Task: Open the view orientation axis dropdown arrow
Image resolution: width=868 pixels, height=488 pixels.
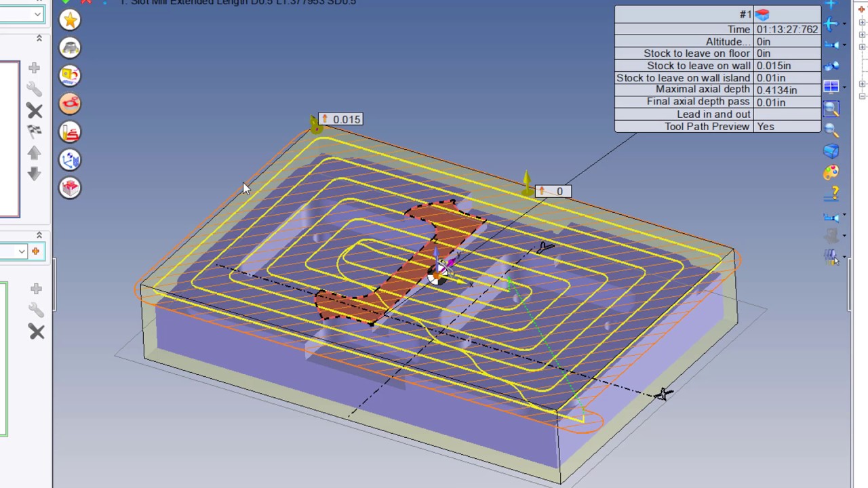Action: (844, 24)
